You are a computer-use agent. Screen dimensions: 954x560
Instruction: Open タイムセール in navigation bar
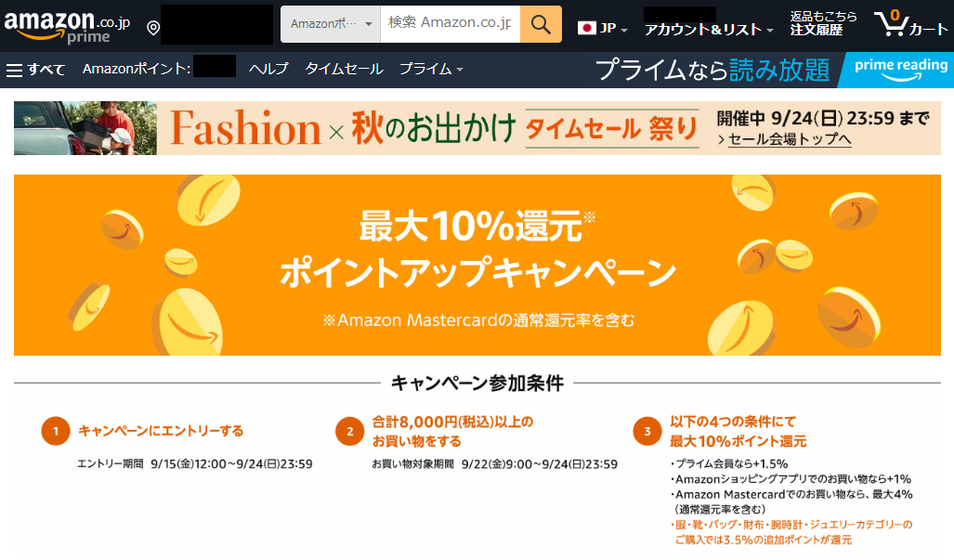(344, 69)
